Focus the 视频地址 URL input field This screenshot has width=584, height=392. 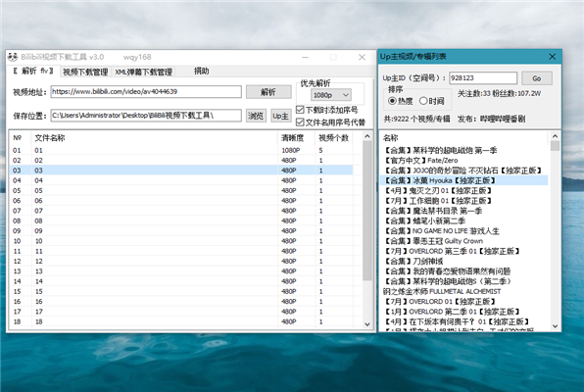click(x=146, y=92)
